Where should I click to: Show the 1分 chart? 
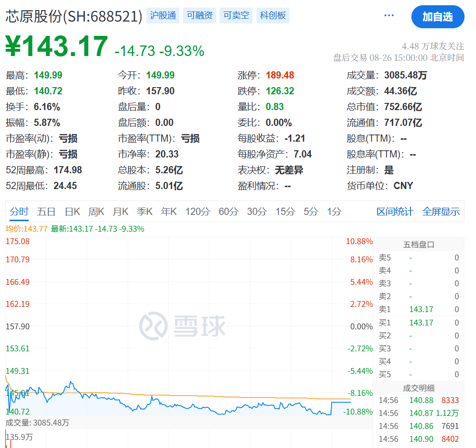(334, 212)
